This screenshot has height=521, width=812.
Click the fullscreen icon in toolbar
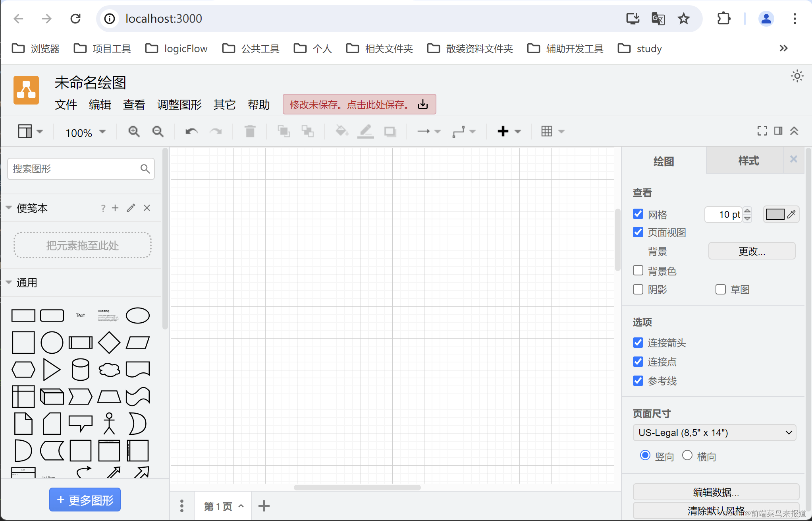pos(762,131)
